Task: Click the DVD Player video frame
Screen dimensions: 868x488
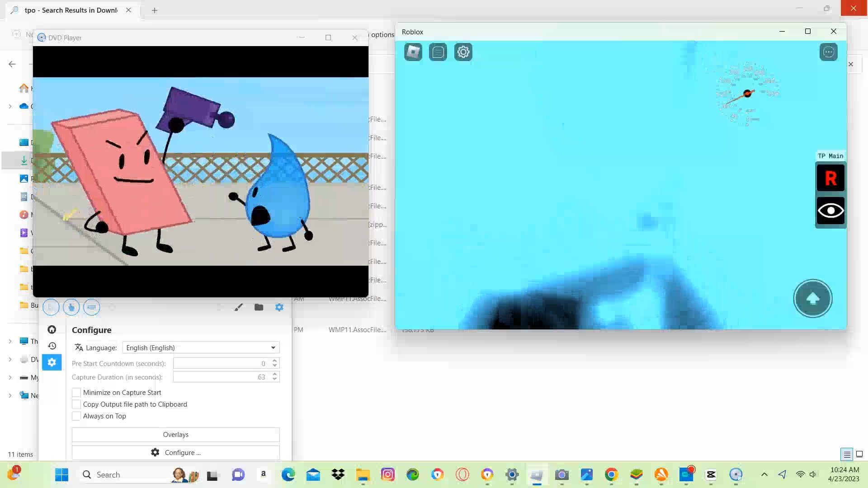Action: click(201, 171)
